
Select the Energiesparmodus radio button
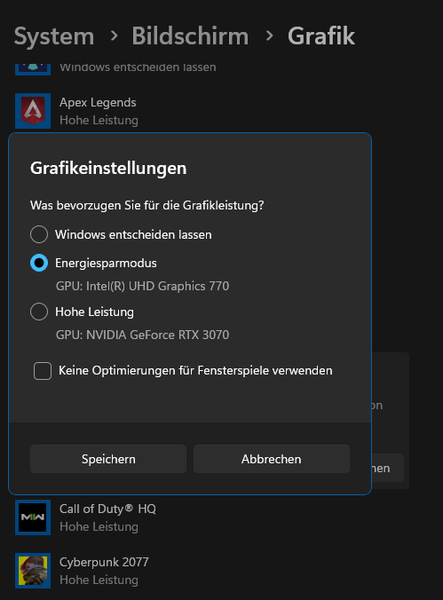tap(39, 263)
